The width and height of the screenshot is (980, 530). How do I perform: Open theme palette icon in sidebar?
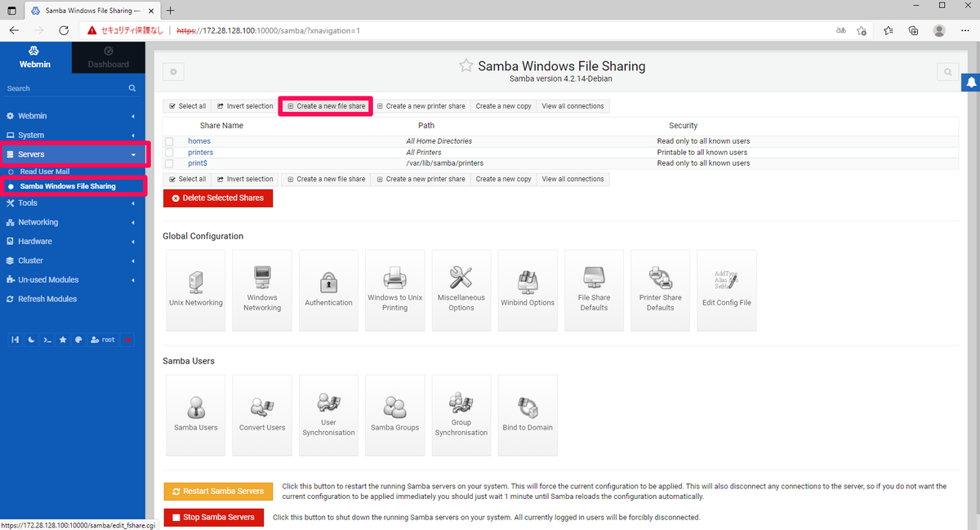pyautogui.click(x=78, y=340)
